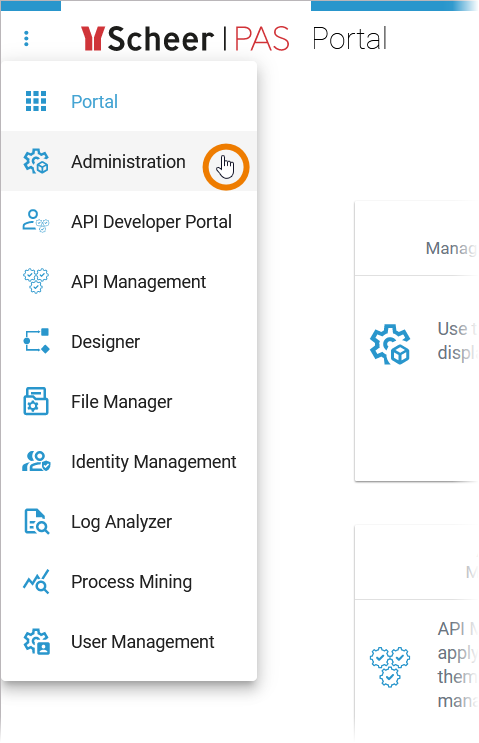Click API Management icon on portal tile
The width and height of the screenshot is (479, 743).
[390, 667]
